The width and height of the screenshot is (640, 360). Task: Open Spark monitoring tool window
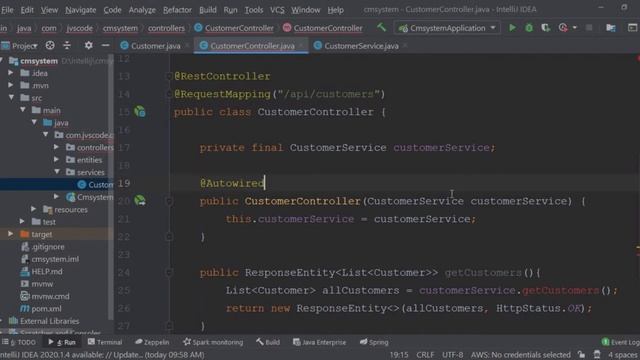coord(213,342)
